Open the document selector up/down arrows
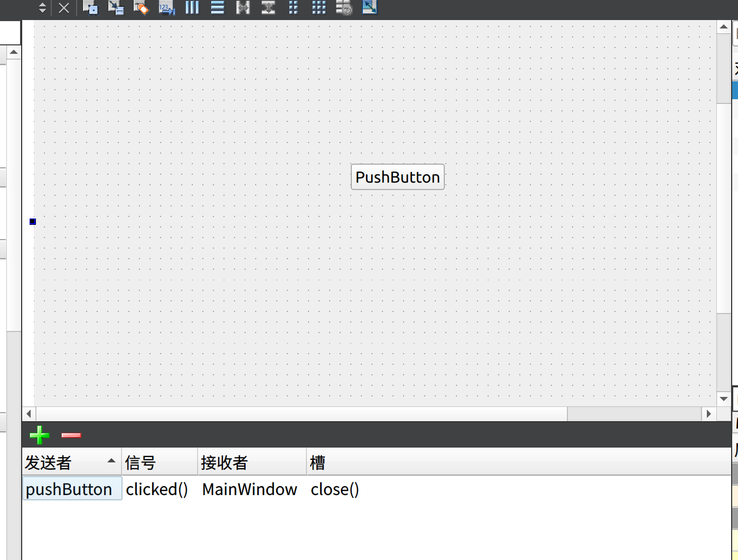This screenshot has width=738, height=560. click(42, 8)
